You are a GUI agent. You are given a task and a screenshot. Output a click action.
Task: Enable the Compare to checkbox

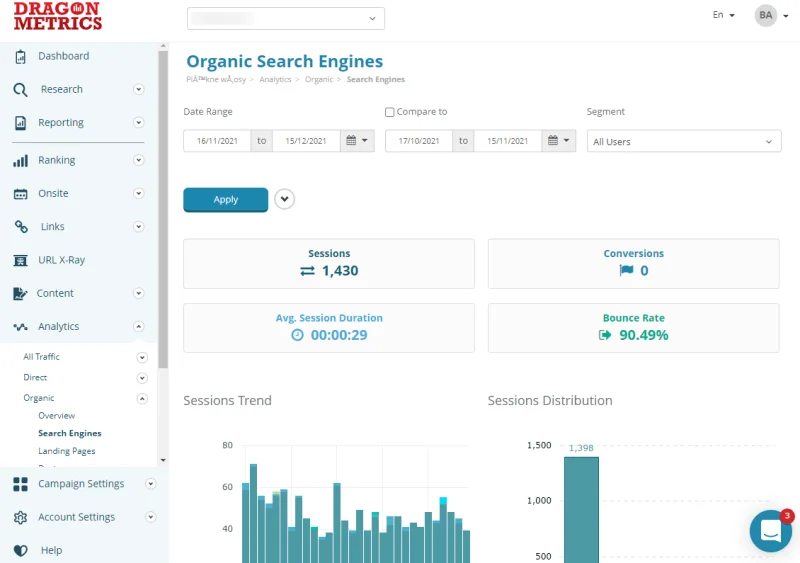(x=390, y=112)
